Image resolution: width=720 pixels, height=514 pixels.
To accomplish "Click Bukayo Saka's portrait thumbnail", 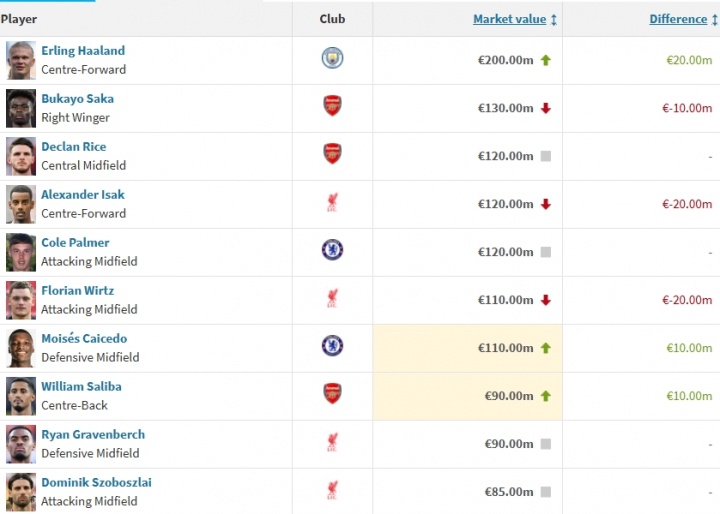I will [x=21, y=108].
